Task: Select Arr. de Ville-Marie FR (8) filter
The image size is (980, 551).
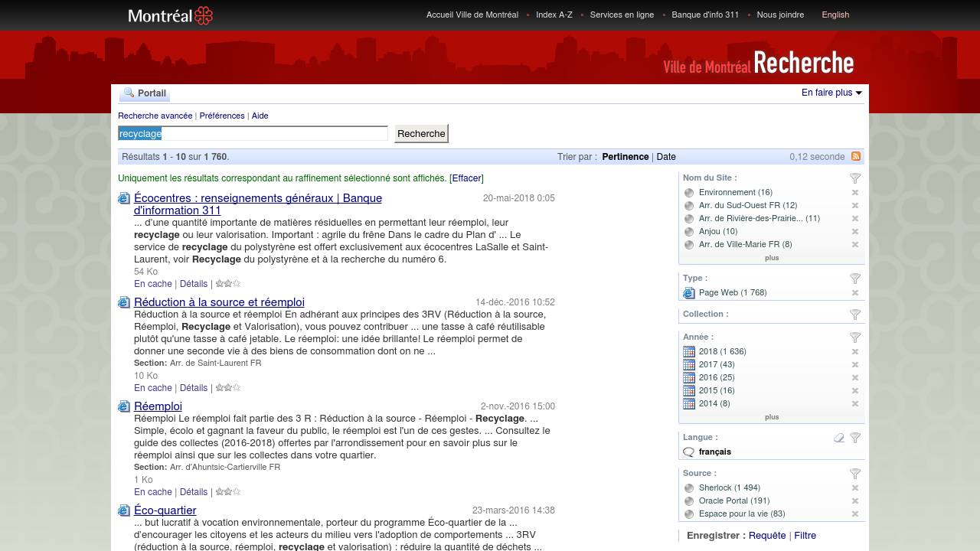Action: pos(746,245)
